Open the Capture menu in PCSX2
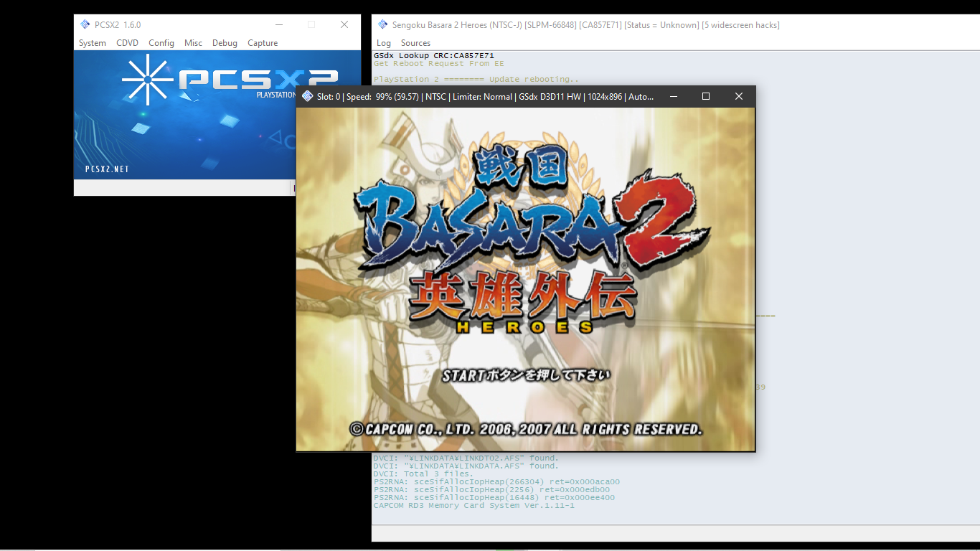This screenshot has width=980, height=551. pos(263,43)
